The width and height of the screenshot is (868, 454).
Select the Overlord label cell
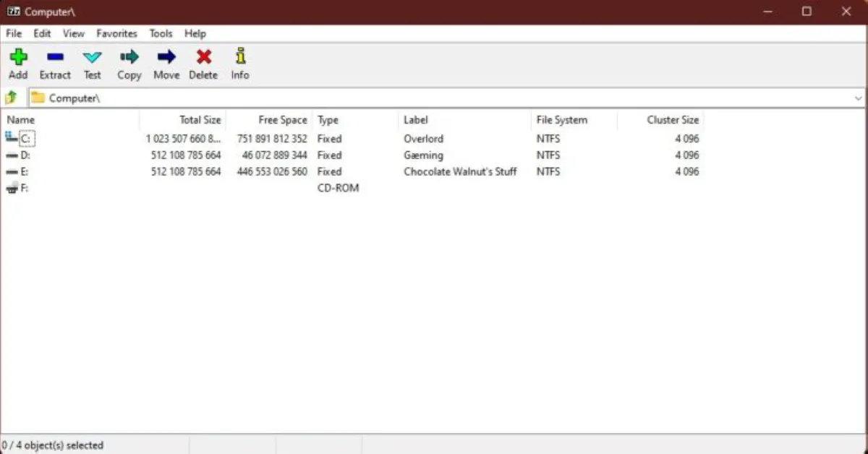[x=424, y=138]
